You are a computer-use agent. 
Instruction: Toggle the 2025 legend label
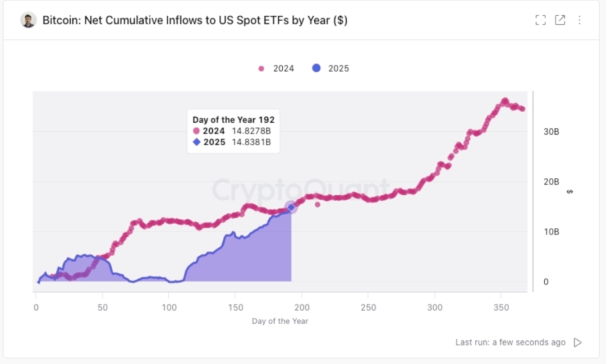pos(338,68)
